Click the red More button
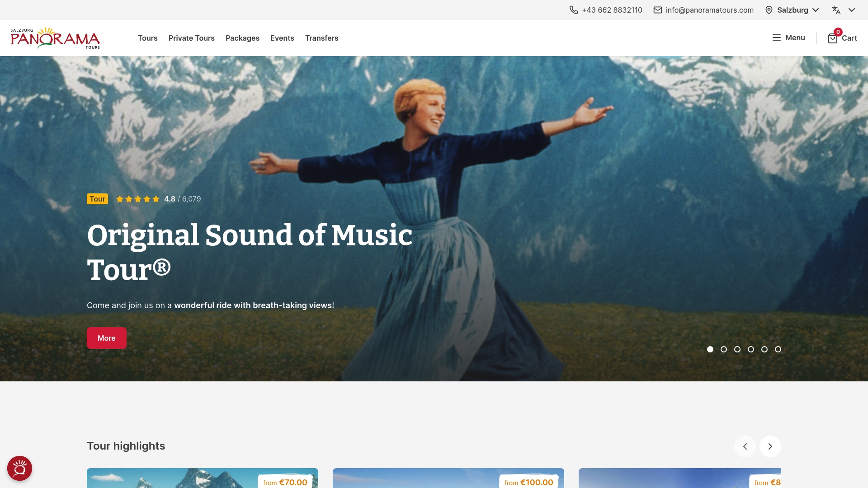The image size is (868, 488). 107,338
